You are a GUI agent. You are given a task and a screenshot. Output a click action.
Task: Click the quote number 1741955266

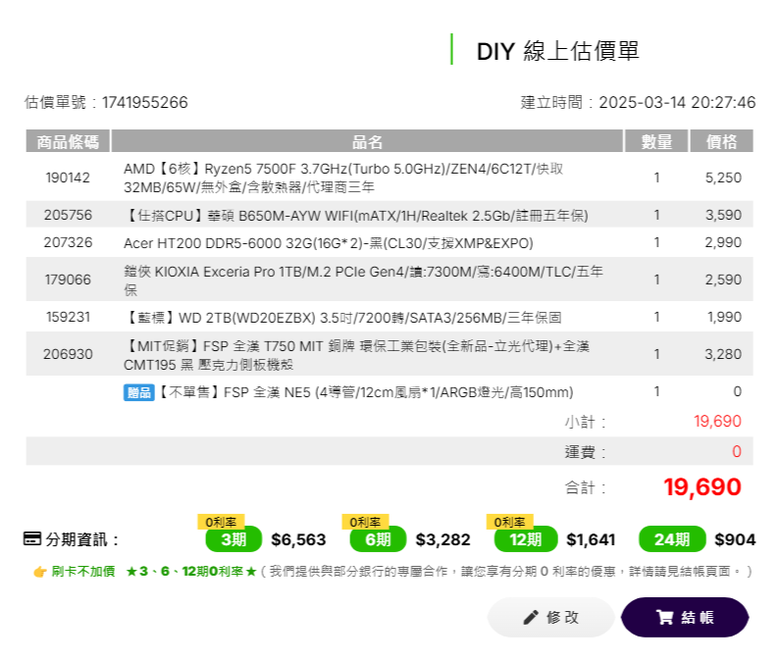[x=145, y=102]
